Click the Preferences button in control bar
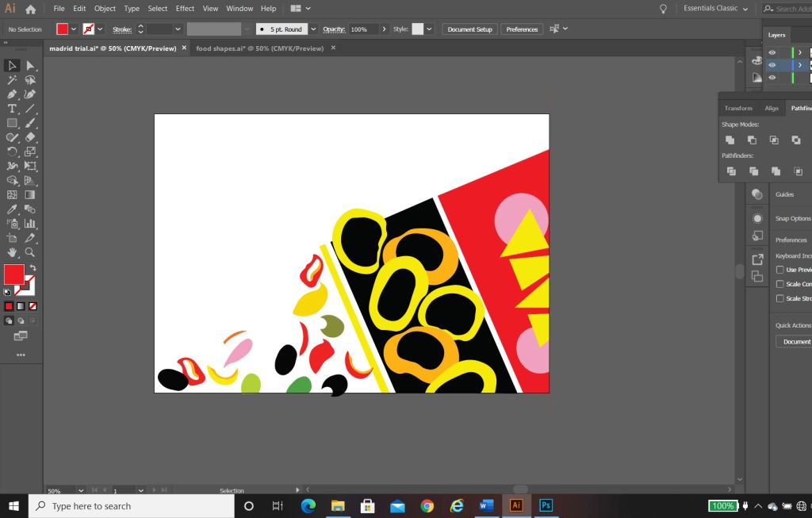This screenshot has width=812, height=518. point(522,29)
